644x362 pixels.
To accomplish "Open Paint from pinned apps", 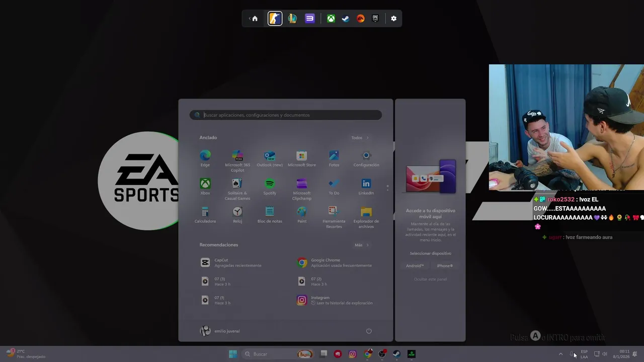I will pyautogui.click(x=302, y=215).
